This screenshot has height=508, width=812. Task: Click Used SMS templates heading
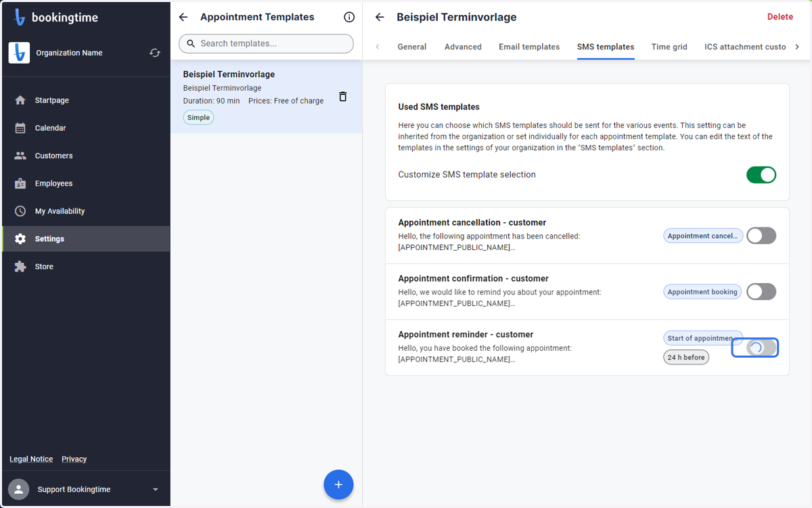click(438, 107)
